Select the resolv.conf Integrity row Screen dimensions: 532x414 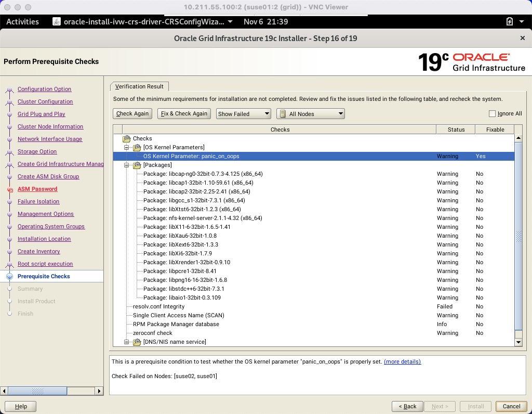point(313,307)
